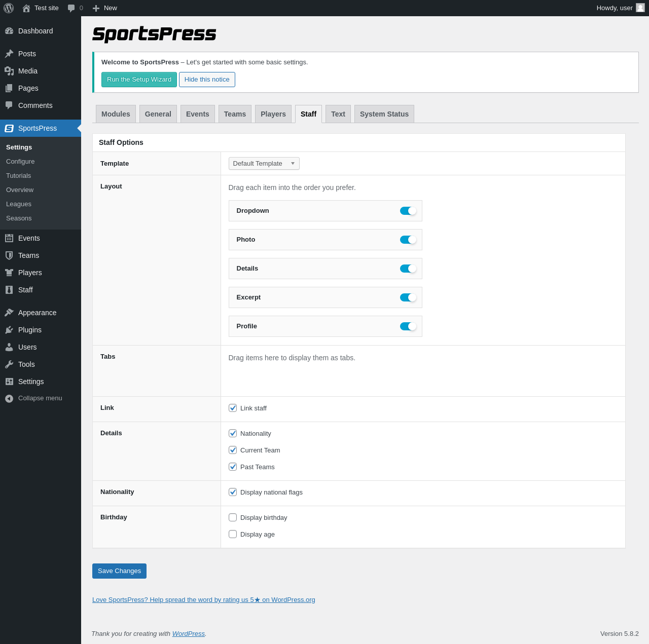The image size is (649, 644).
Task: Uncheck Display national flags checkbox
Action: pyautogui.click(x=233, y=492)
